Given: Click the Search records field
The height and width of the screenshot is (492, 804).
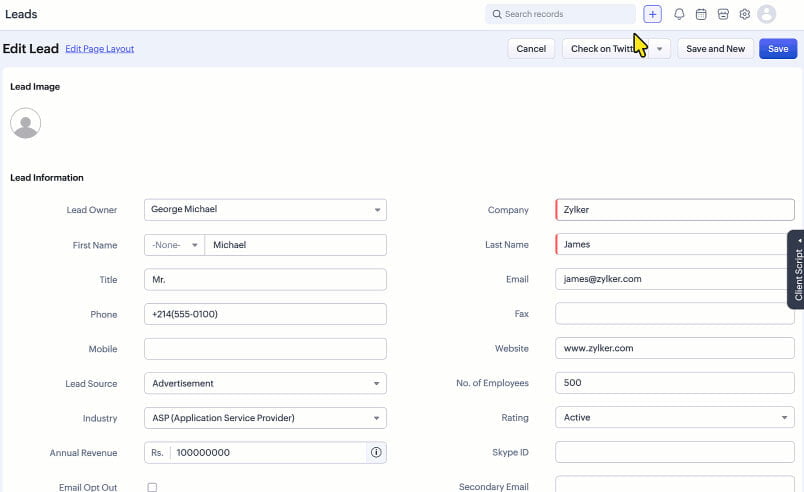Looking at the screenshot, I should [560, 14].
